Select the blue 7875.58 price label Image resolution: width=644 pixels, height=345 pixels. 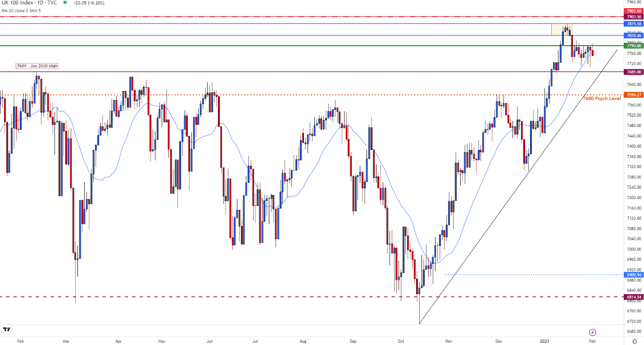pyautogui.click(x=634, y=23)
